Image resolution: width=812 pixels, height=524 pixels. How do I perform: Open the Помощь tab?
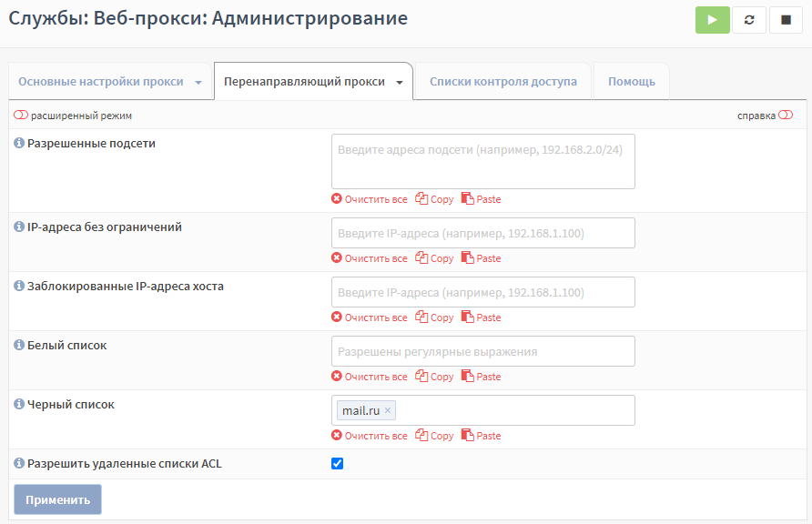pos(631,81)
